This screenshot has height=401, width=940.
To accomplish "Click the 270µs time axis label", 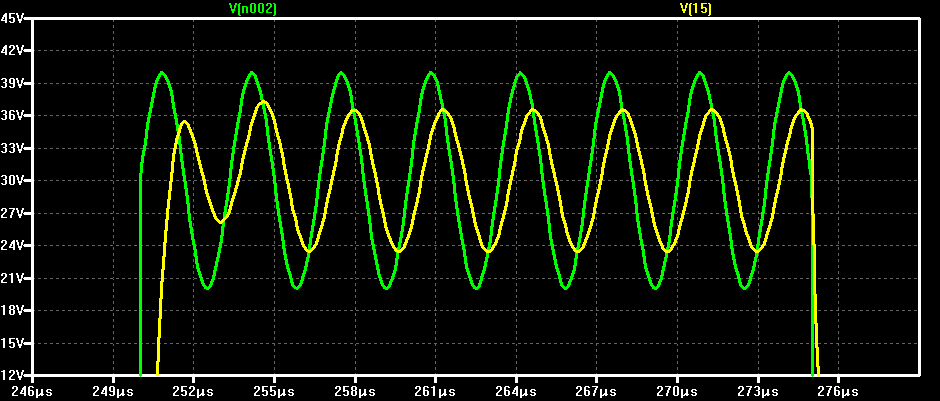I will (x=677, y=391).
